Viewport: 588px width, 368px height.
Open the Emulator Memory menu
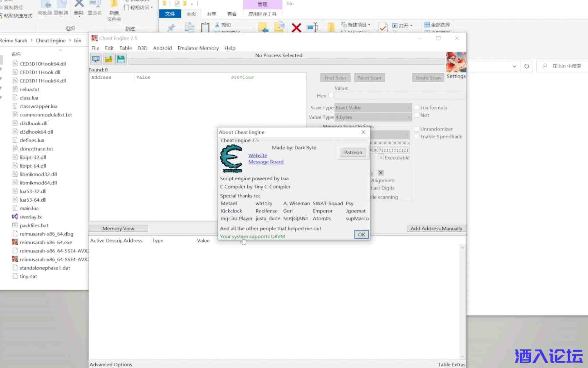tap(198, 48)
